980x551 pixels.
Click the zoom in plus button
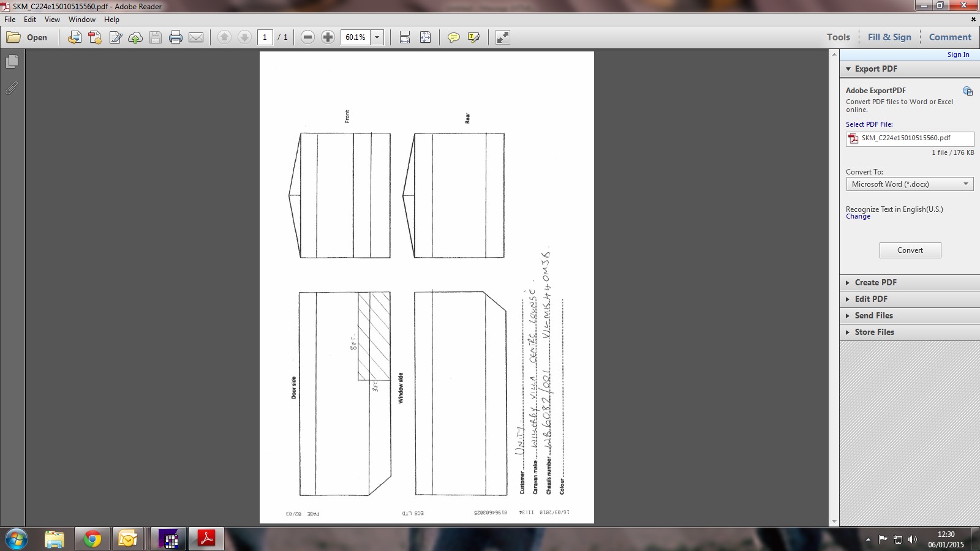click(x=328, y=37)
